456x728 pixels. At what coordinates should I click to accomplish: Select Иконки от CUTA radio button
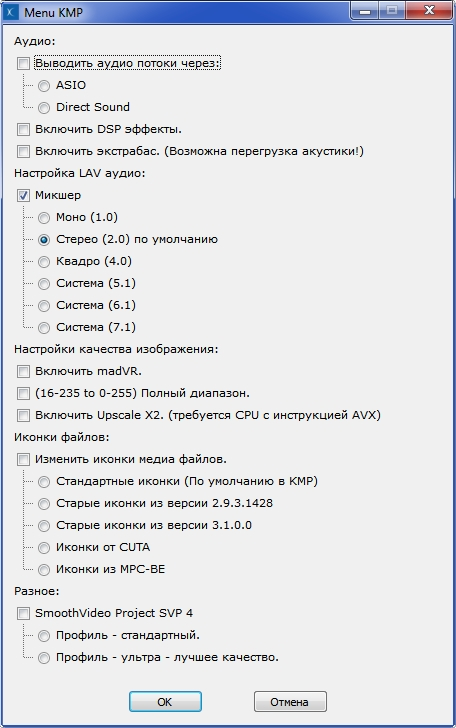coord(44,547)
